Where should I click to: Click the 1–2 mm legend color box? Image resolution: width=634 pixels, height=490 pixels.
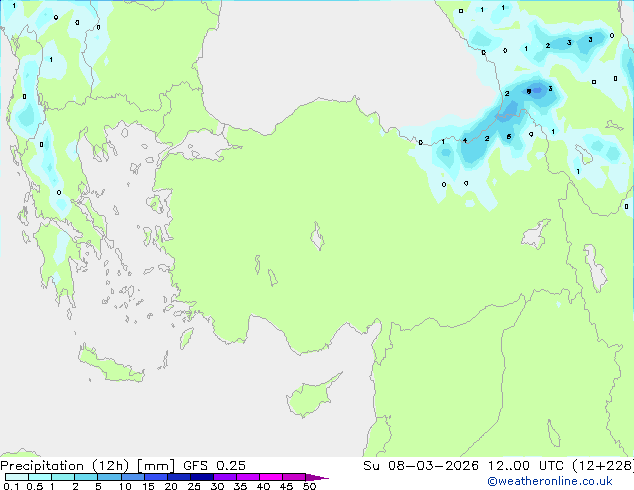(63, 477)
